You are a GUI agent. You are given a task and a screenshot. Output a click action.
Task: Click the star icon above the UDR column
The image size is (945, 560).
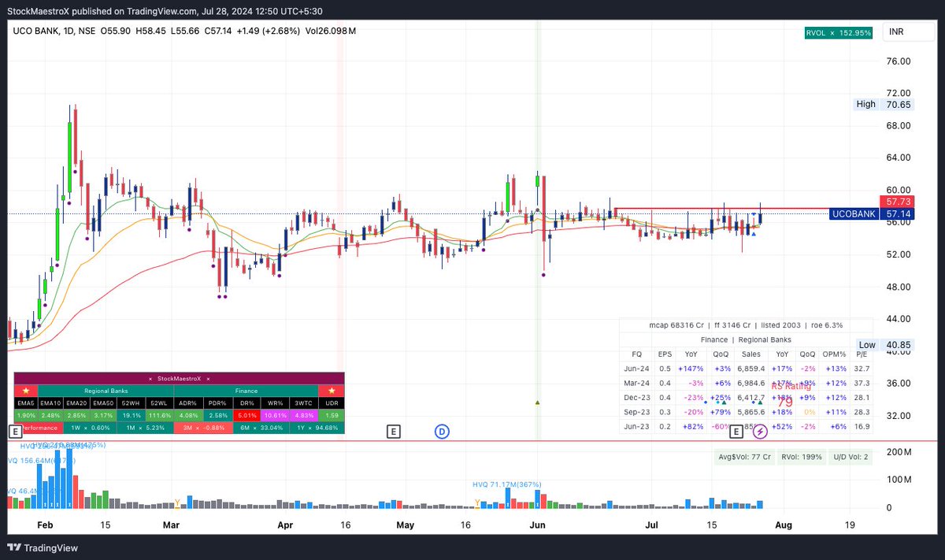coord(331,390)
